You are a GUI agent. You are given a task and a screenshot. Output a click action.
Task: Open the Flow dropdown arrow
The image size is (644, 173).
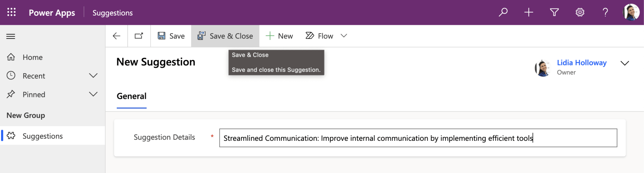pos(344,36)
